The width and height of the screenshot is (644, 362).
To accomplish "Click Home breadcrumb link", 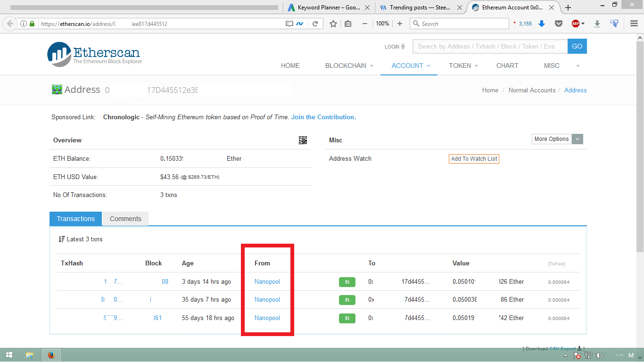I will pos(490,90).
